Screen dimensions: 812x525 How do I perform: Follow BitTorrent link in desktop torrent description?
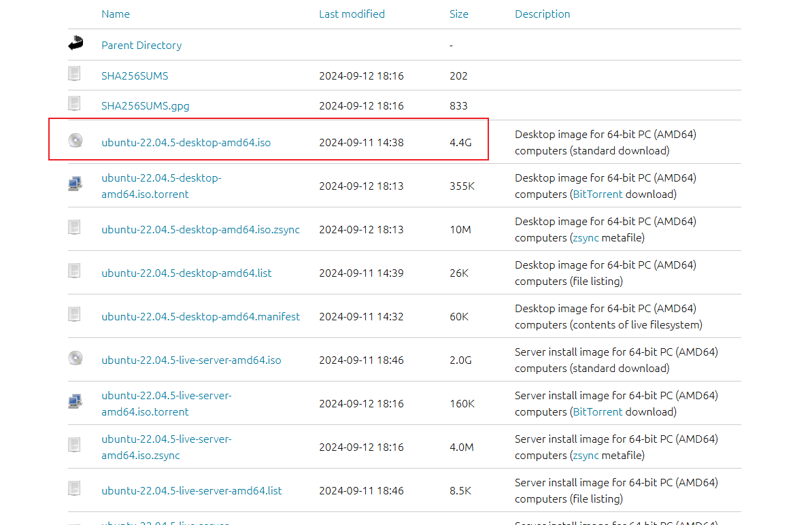click(598, 194)
